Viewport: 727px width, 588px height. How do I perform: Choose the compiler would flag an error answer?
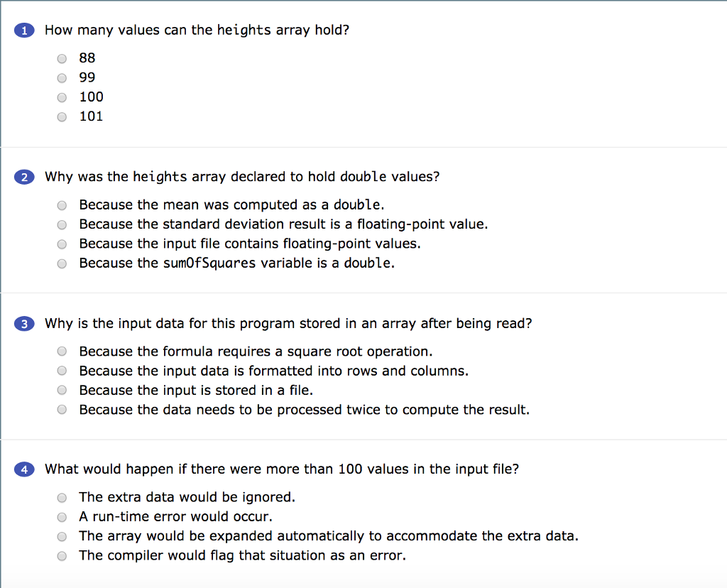[x=62, y=556]
